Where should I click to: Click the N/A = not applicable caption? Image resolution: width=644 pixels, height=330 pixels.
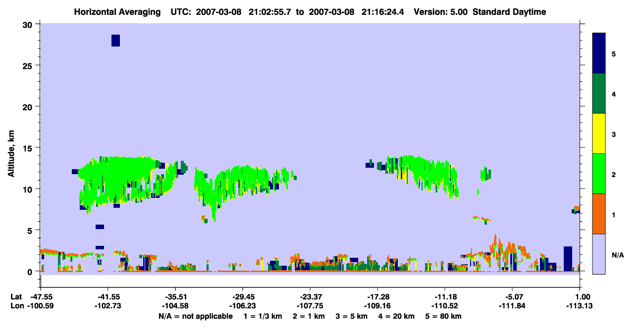coord(195,316)
